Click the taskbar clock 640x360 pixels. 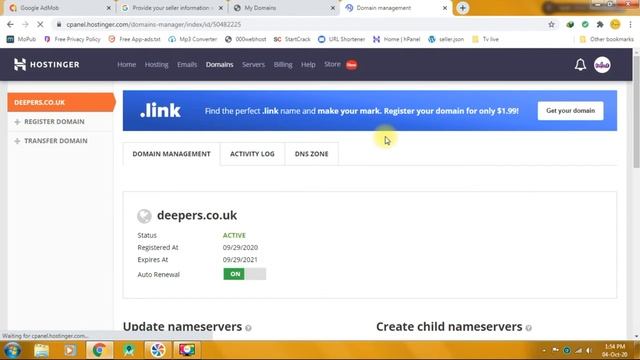tap(615, 351)
